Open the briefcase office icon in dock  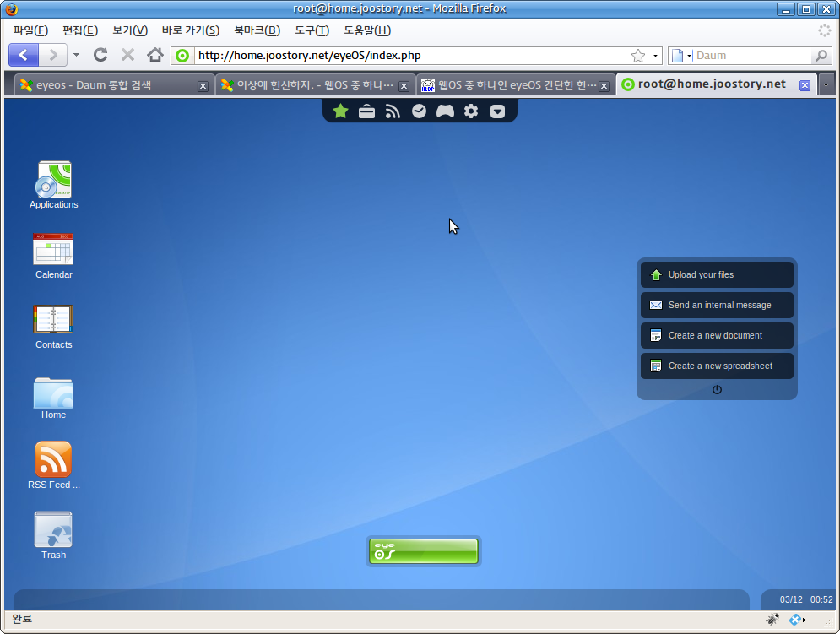[x=367, y=111]
